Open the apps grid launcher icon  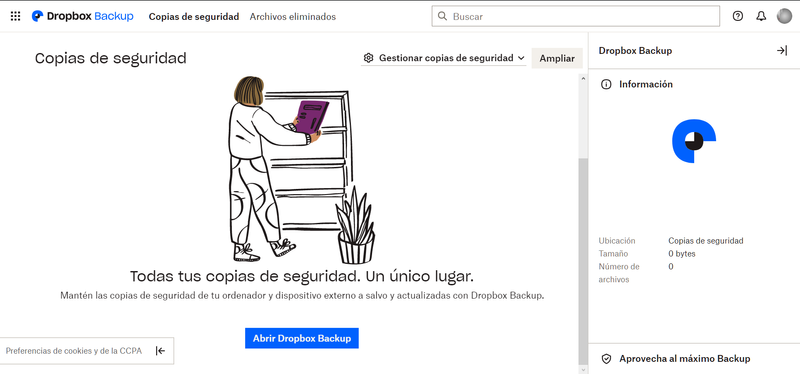click(15, 16)
